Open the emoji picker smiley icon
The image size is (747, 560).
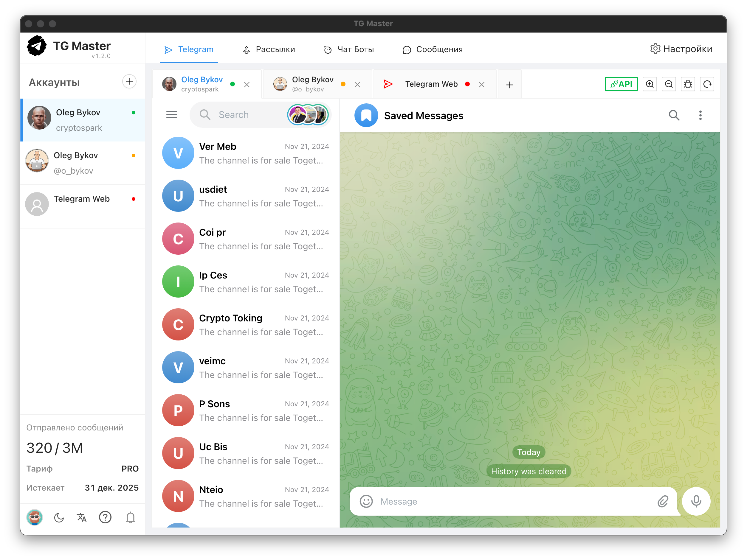pyautogui.click(x=366, y=501)
